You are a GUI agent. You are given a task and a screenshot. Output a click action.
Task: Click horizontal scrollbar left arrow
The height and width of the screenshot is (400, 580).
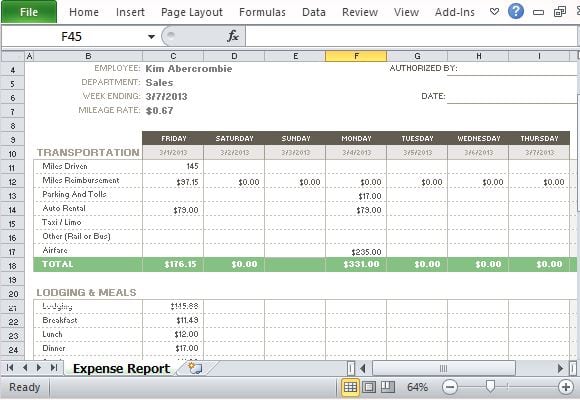coord(363,369)
